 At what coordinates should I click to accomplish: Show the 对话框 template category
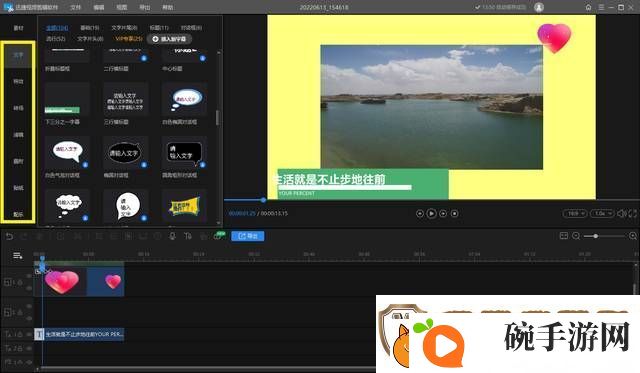(191, 28)
